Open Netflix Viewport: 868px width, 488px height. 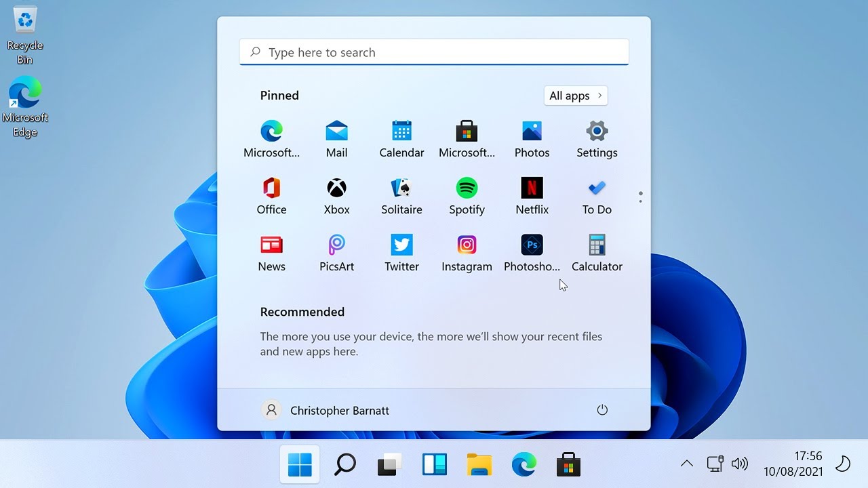point(532,197)
